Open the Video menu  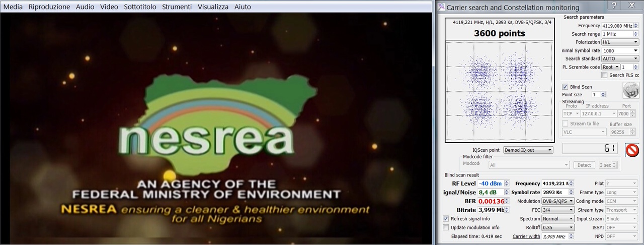tap(109, 7)
